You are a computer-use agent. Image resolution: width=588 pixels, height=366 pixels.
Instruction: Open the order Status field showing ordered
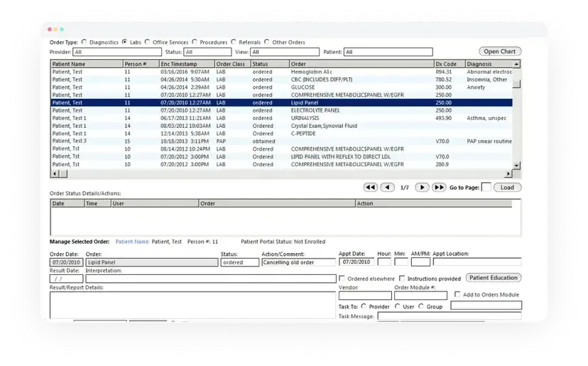pyautogui.click(x=239, y=262)
